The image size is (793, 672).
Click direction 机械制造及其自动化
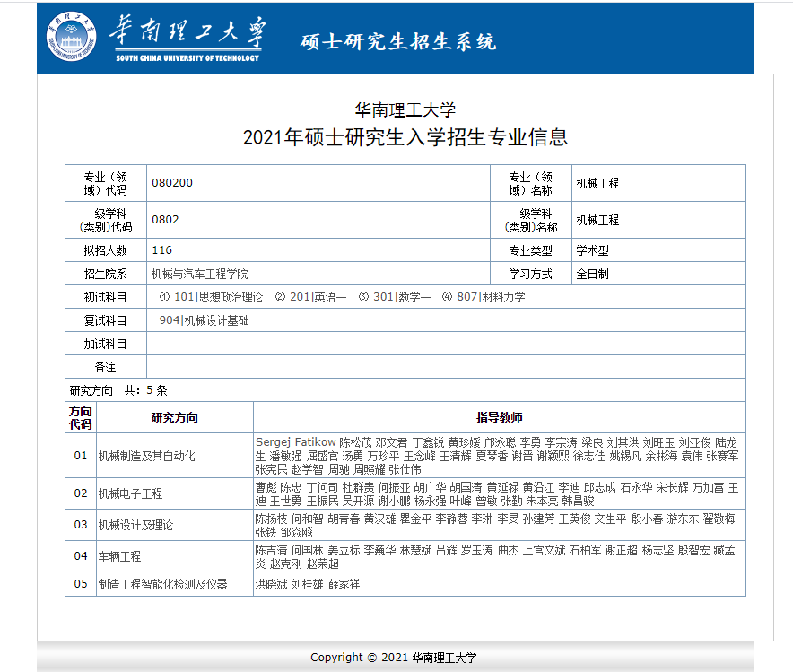pos(146,456)
